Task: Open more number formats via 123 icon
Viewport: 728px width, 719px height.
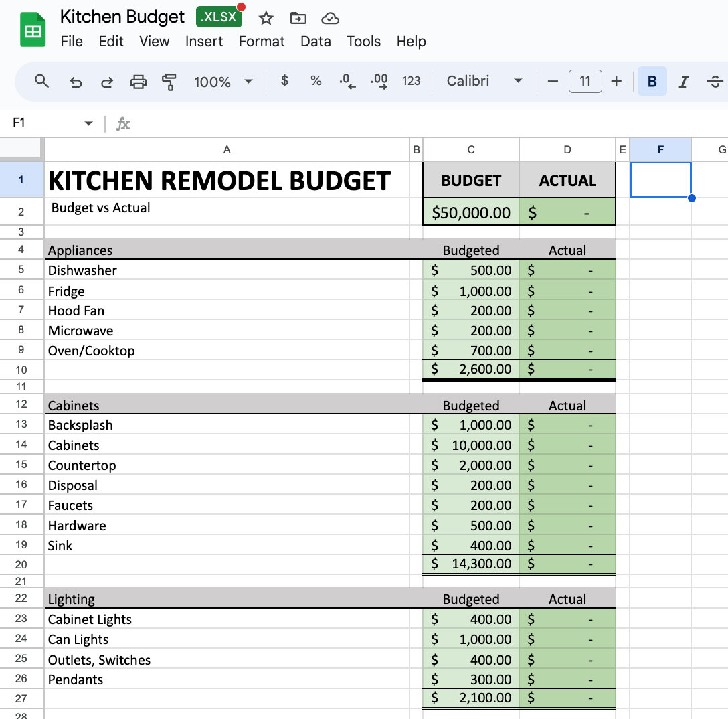Action: pyautogui.click(x=411, y=81)
